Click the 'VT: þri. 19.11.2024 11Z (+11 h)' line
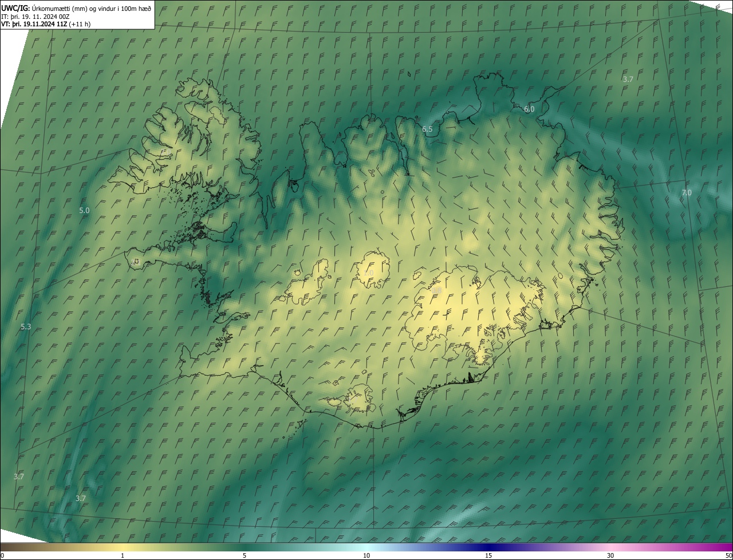This screenshot has width=733, height=560. 46,24
